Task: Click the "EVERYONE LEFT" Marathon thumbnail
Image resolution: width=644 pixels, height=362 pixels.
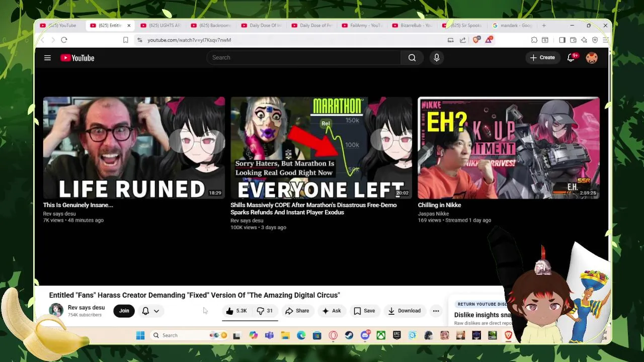Action: 321,148
